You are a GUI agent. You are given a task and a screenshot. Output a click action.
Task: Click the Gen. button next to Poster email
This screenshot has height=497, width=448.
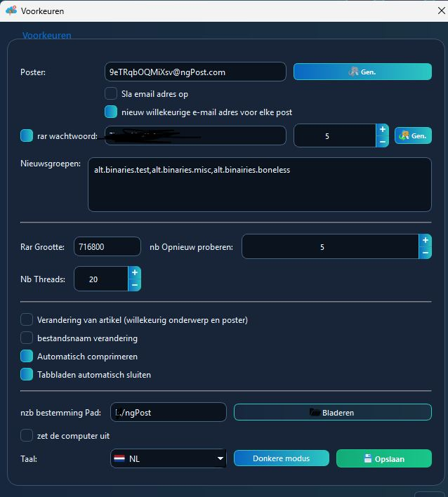pyautogui.click(x=362, y=72)
